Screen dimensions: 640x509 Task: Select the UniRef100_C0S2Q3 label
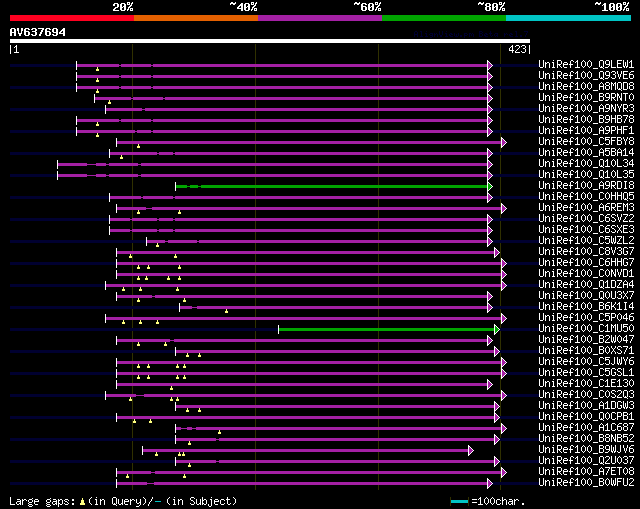tap(586, 395)
